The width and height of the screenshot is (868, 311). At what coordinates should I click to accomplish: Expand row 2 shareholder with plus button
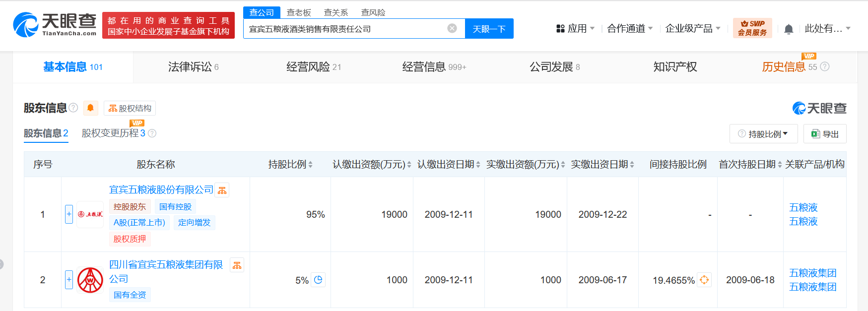pyautogui.click(x=69, y=280)
